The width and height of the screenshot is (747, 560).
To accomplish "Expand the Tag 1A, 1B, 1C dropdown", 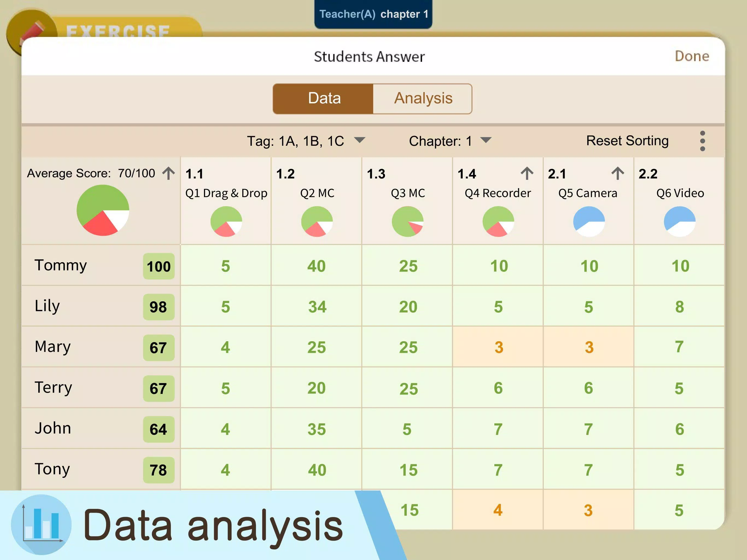I will pyautogui.click(x=306, y=141).
